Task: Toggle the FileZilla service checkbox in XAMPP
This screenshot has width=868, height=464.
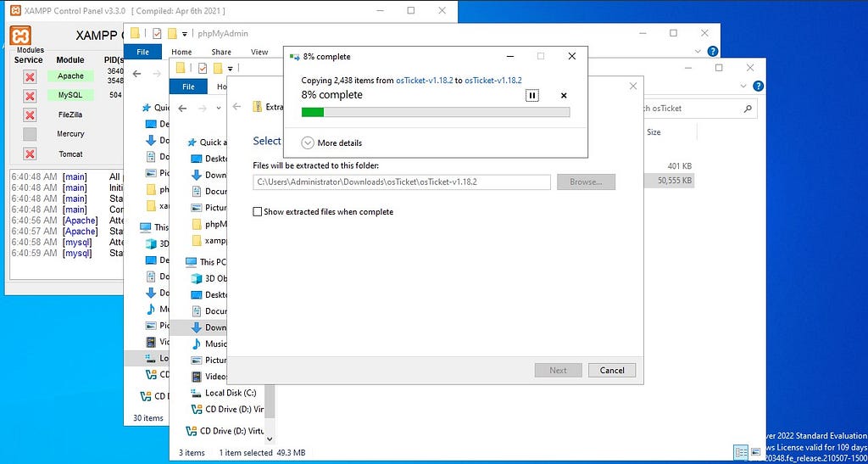Action: [x=30, y=115]
